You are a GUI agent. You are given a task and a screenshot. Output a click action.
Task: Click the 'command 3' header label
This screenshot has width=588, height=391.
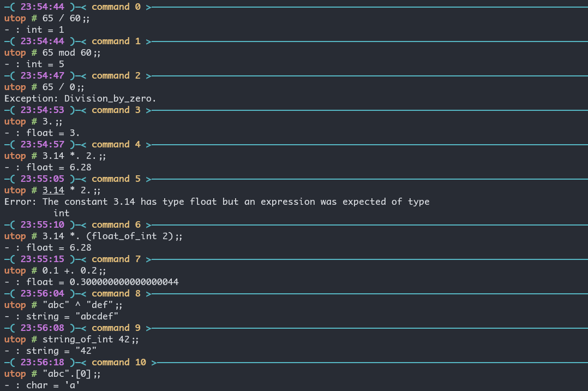pos(116,110)
